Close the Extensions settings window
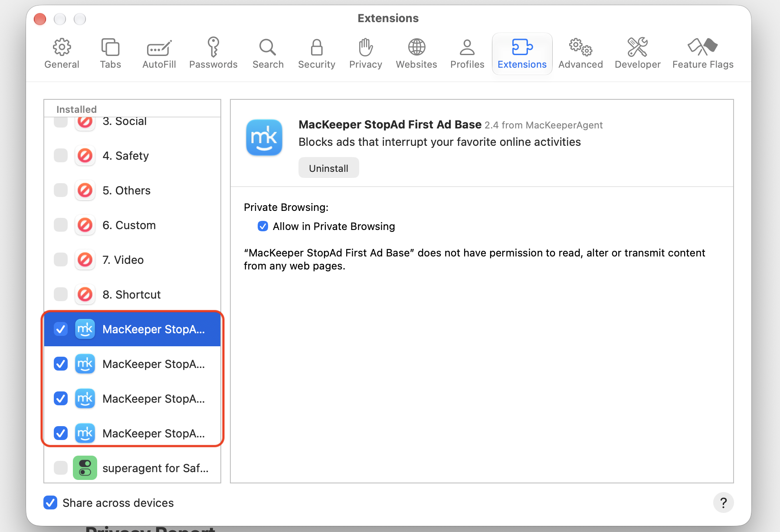Viewport: 780px width, 532px height. [x=40, y=19]
